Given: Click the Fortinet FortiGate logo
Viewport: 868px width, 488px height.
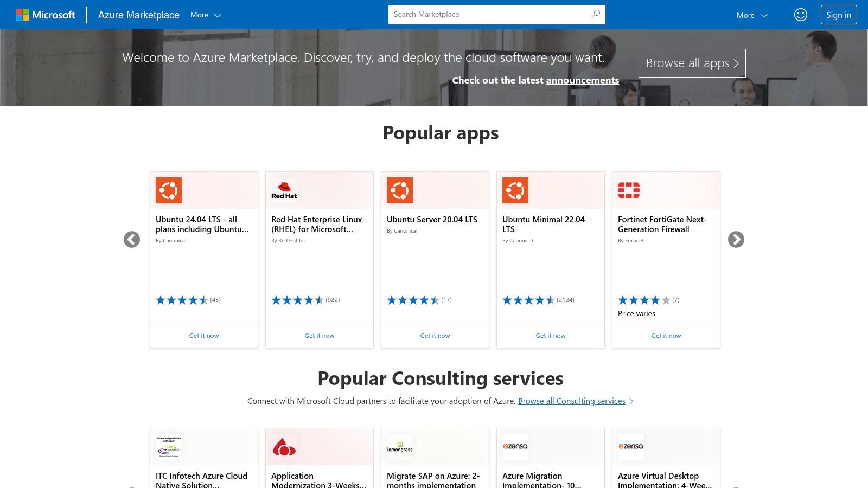Looking at the screenshot, I should [629, 190].
